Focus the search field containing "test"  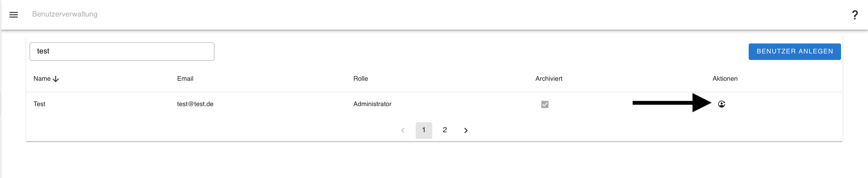(x=122, y=52)
